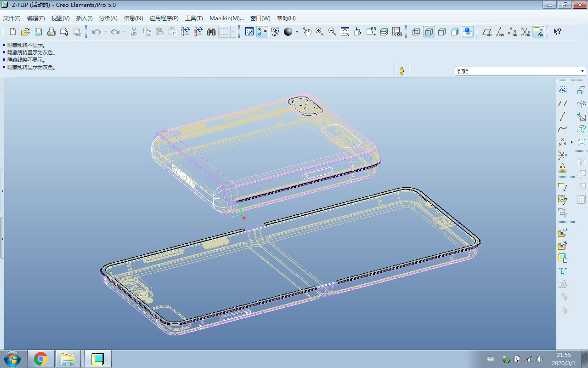Toggle spin center display

coord(262,32)
